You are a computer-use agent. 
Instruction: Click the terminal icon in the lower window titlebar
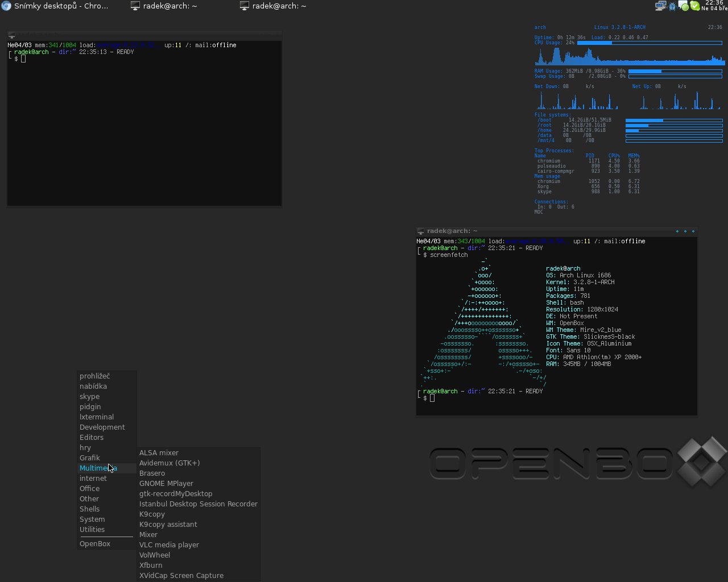point(421,231)
